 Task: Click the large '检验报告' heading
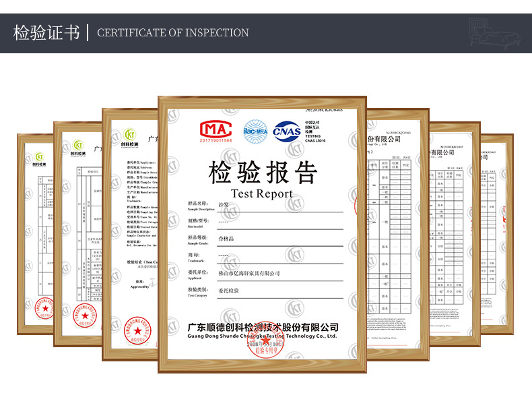[263, 173]
